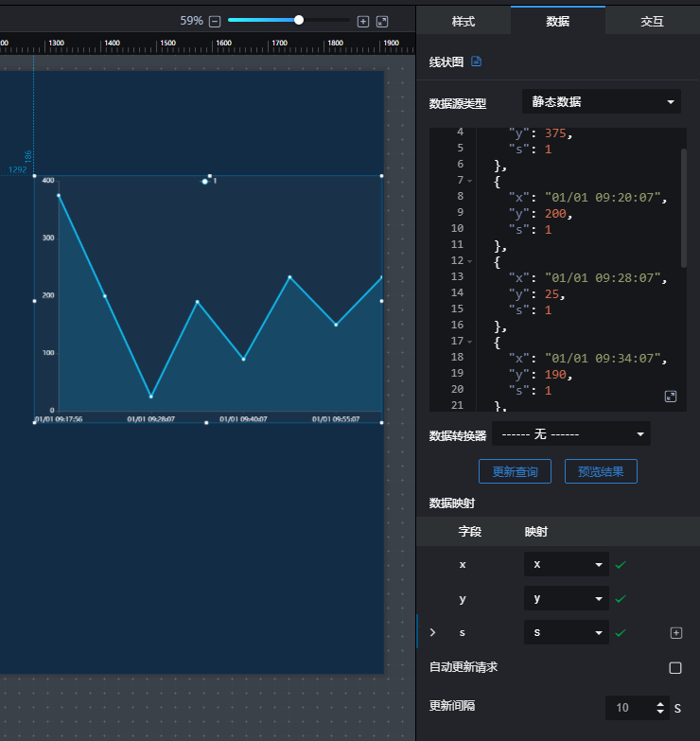This screenshot has width=700, height=741.
Task: Click the chart x-axis label 01/01 09:28:07
Action: coord(150,419)
